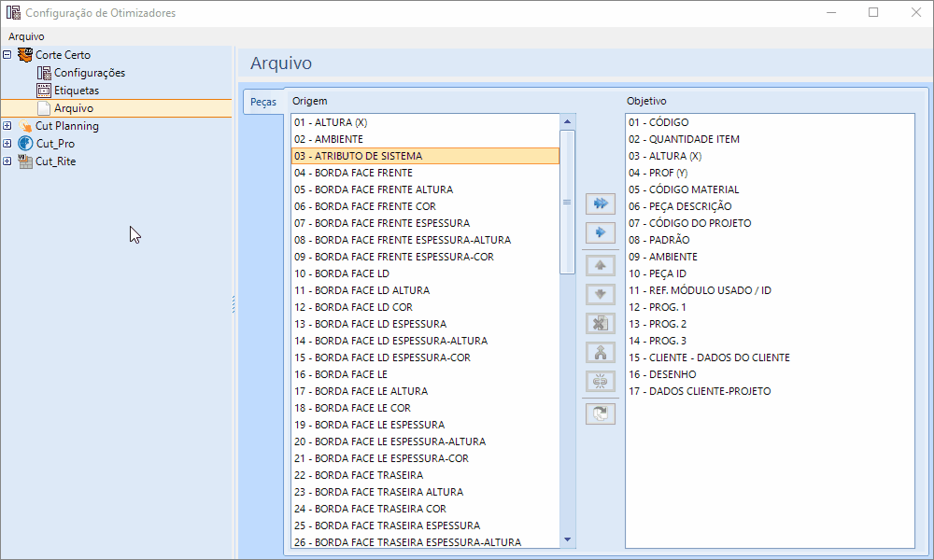Select '17 - DADOS CLIENTE-PROJETO' row
The height and width of the screenshot is (560, 934).
coord(770,391)
